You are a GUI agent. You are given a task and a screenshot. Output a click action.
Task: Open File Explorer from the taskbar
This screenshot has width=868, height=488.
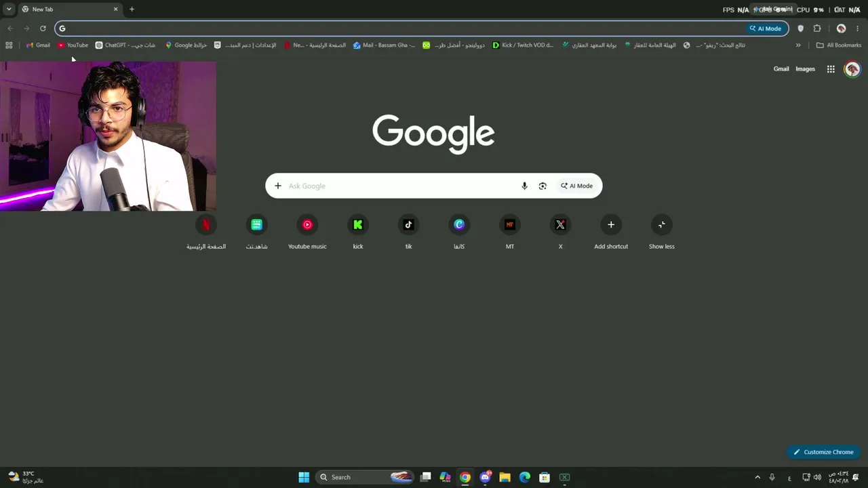tap(505, 477)
